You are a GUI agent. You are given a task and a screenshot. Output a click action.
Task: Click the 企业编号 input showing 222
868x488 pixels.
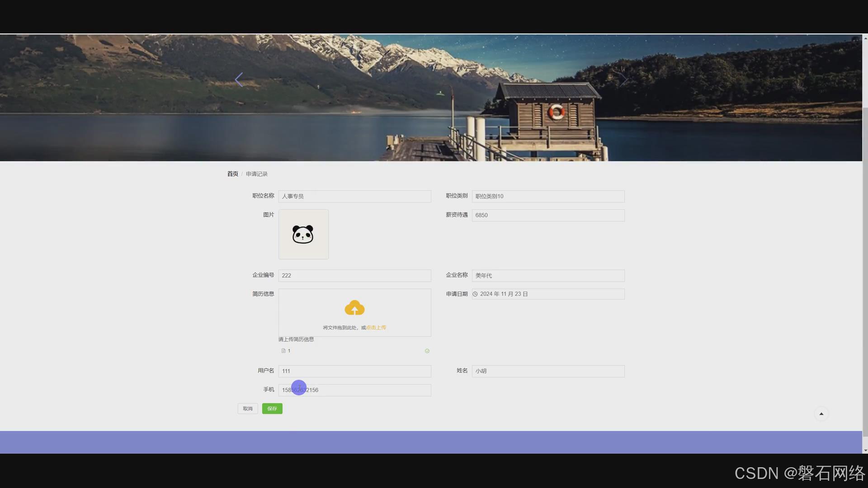(x=354, y=276)
